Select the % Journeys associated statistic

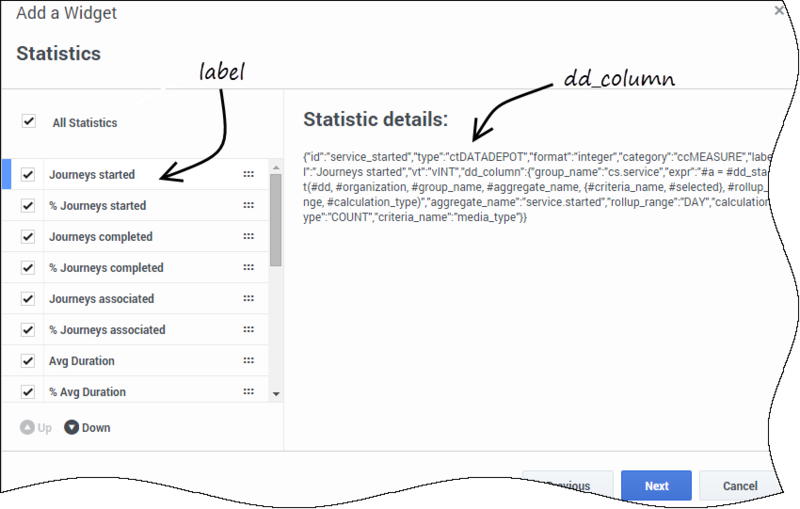(x=107, y=330)
